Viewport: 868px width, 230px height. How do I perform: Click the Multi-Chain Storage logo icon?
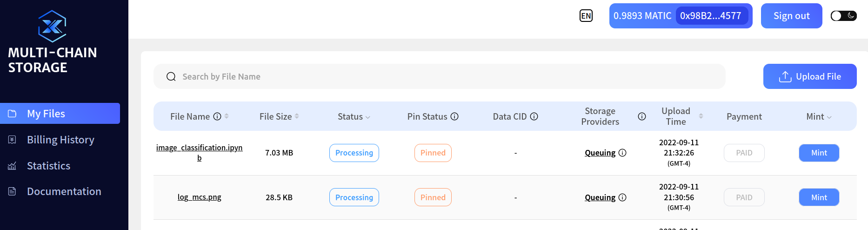pos(52,26)
